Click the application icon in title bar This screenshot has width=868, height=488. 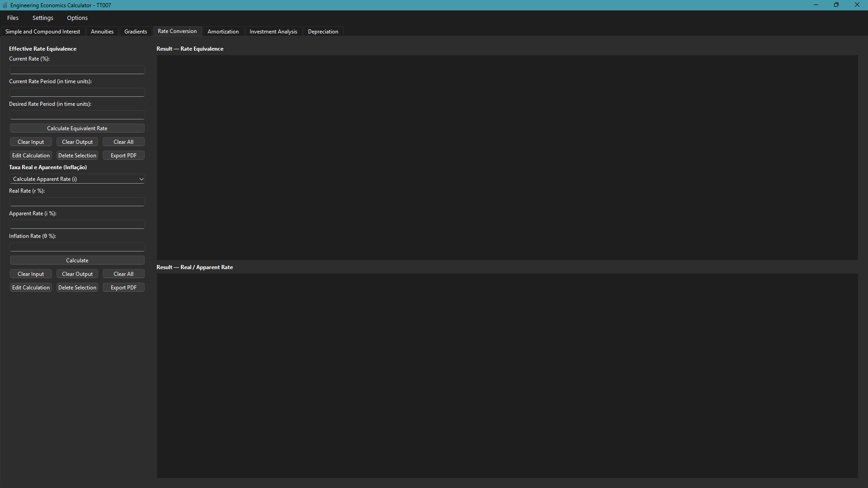[x=5, y=5]
